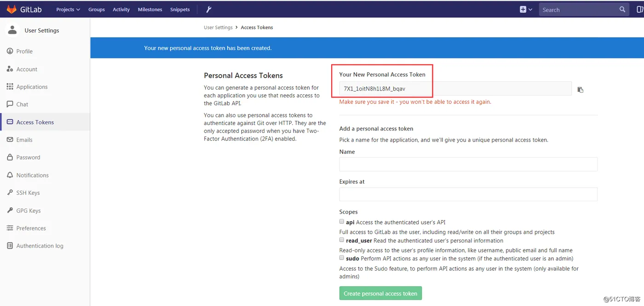
Task: Enable the api scope checkbox
Action: [342, 221]
